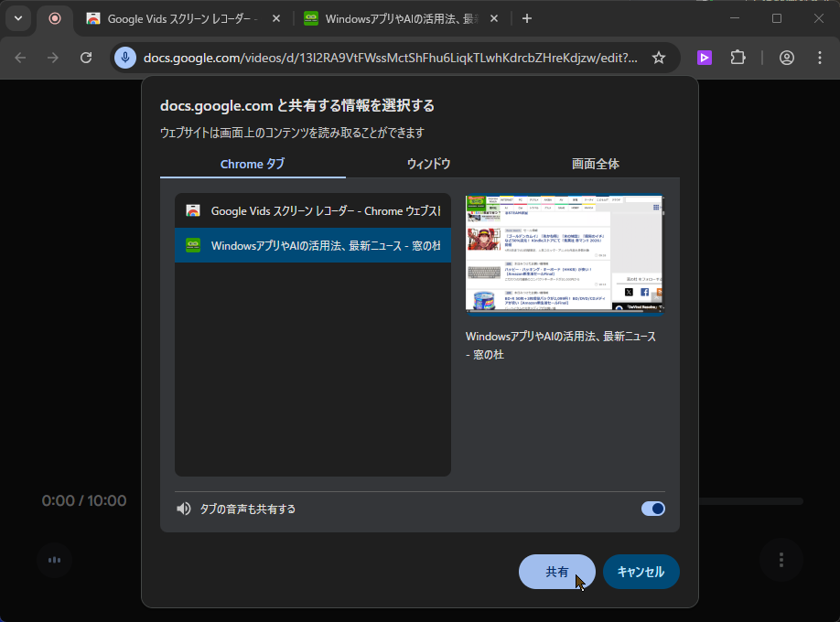Screen dimensions: 840x622
Task: Disable the タブの音声も共有する toggle
Action: coord(652,509)
